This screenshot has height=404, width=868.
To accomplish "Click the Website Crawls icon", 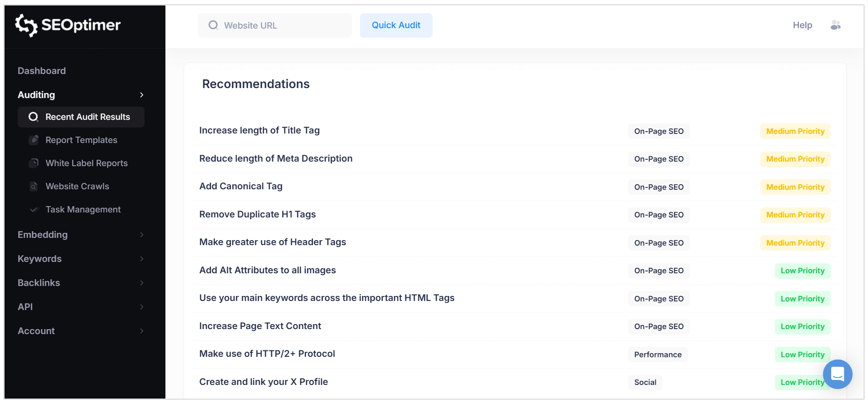I will [x=34, y=187].
